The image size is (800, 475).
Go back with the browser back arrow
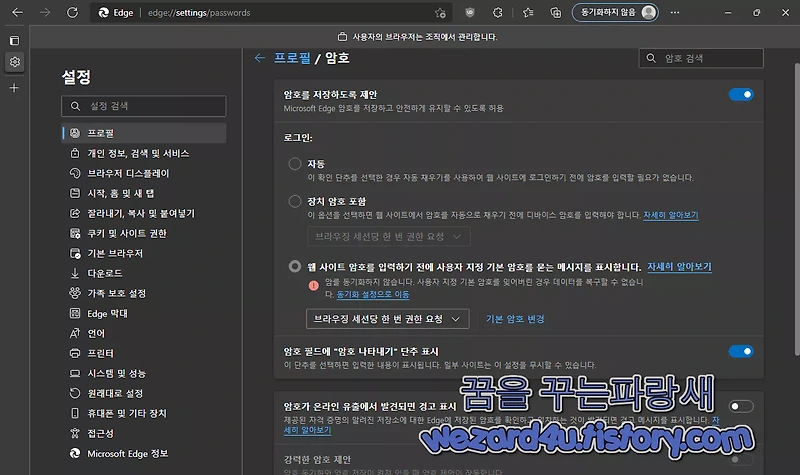[x=17, y=12]
